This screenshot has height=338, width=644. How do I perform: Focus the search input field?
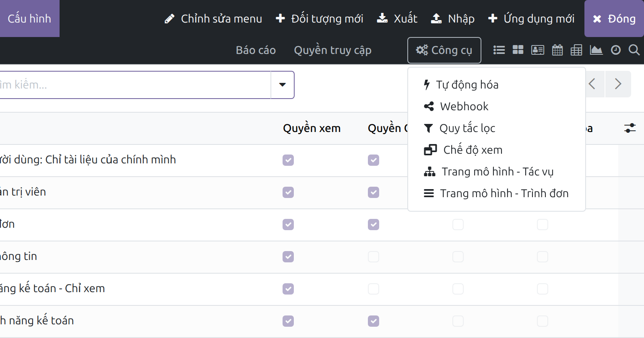point(135,85)
